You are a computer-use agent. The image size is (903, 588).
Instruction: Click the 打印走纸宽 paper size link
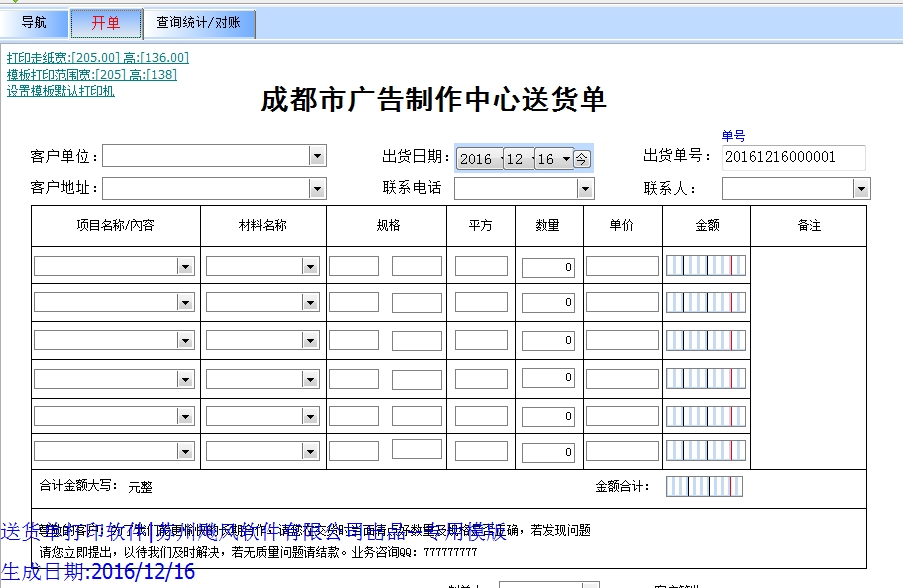[x=98, y=58]
